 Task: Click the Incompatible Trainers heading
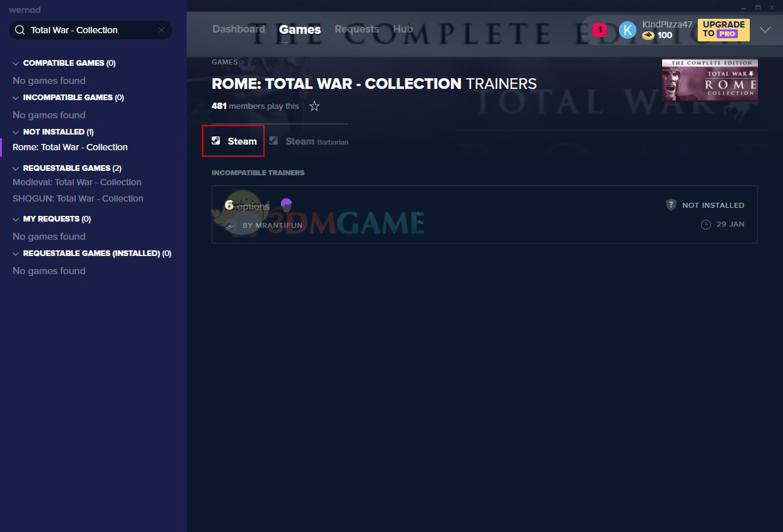click(x=258, y=173)
